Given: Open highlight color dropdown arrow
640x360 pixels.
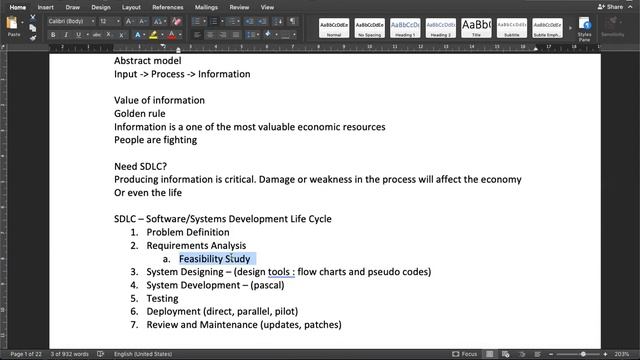Looking at the screenshot, I should click(162, 35).
